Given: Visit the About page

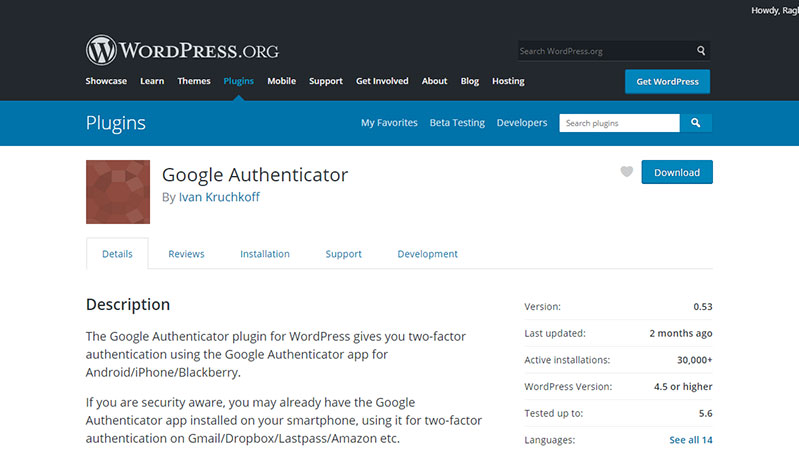Looking at the screenshot, I should pos(434,81).
